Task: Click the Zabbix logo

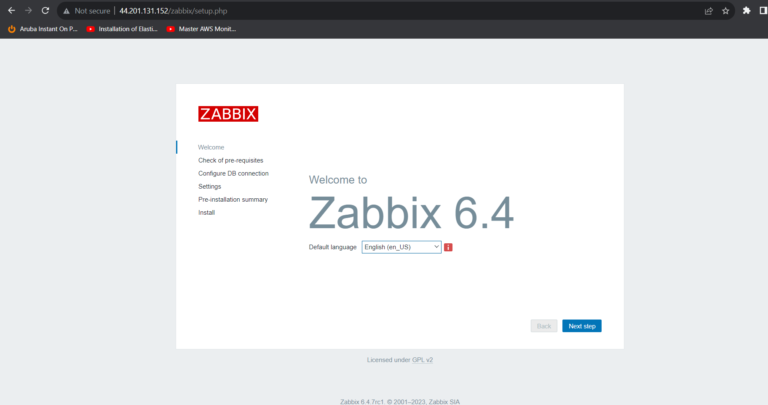Action: pyautogui.click(x=228, y=113)
